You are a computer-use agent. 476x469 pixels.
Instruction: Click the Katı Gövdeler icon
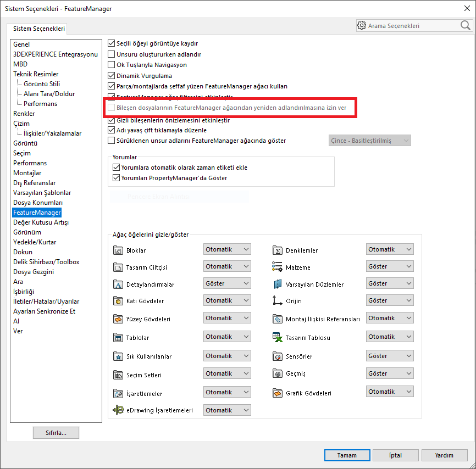[x=118, y=301]
